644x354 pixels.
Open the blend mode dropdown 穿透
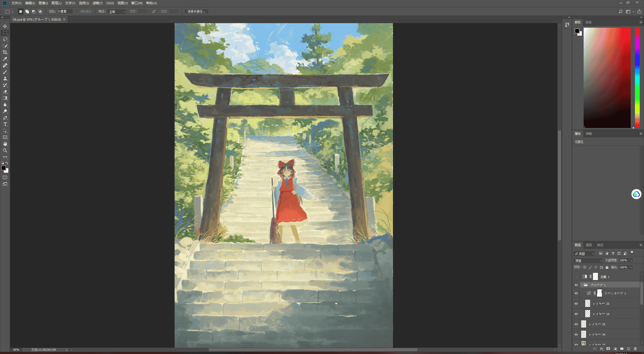point(588,260)
